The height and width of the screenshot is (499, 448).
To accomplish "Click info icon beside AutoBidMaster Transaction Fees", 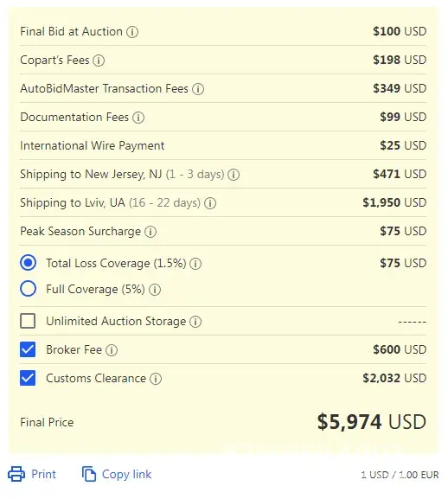I will (x=198, y=89).
